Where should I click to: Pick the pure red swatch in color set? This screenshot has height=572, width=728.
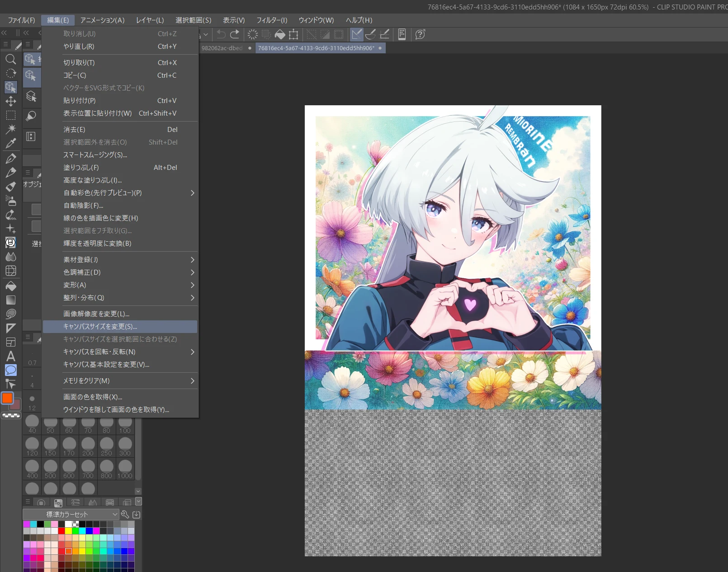click(61, 531)
